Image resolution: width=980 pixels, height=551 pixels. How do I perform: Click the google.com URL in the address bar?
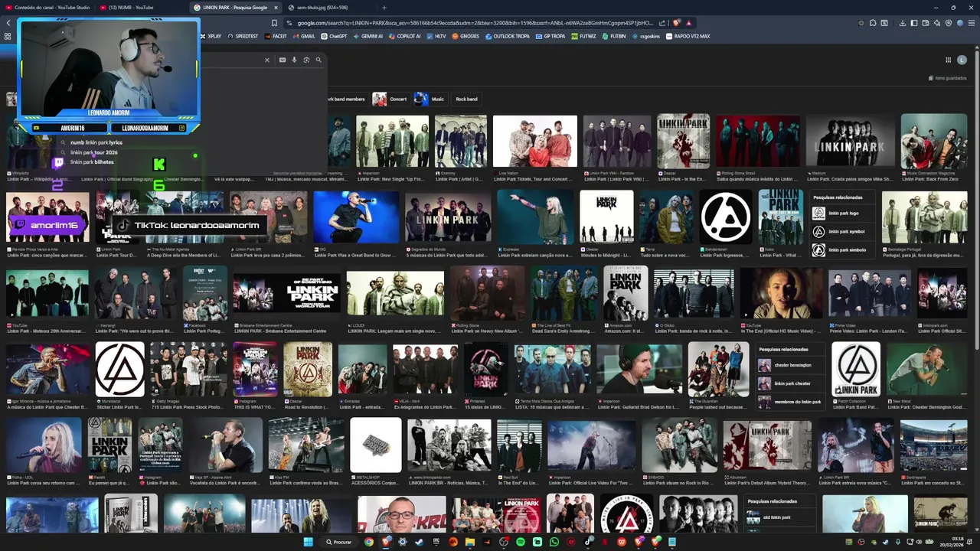tap(475, 23)
